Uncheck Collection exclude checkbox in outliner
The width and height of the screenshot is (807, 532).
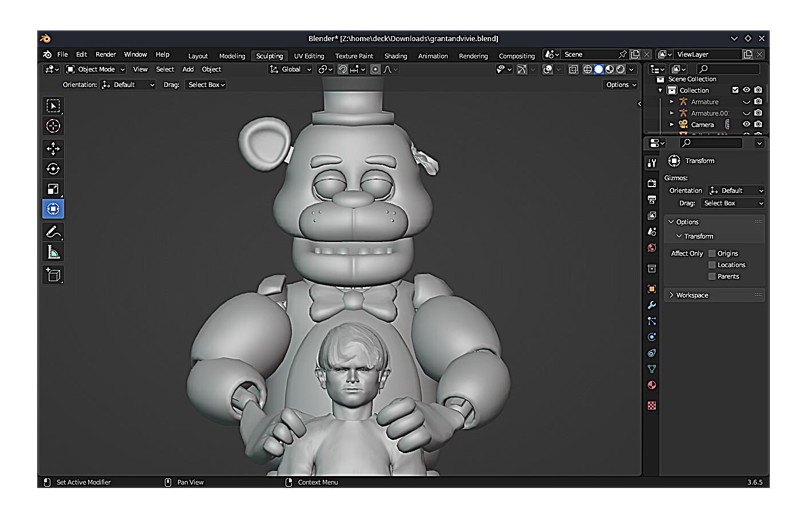[735, 90]
